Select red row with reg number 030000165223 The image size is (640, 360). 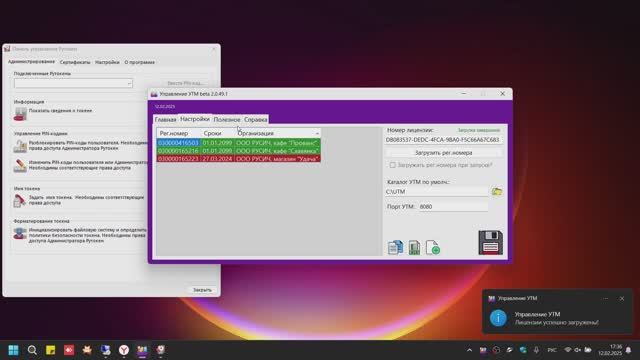[x=239, y=158]
